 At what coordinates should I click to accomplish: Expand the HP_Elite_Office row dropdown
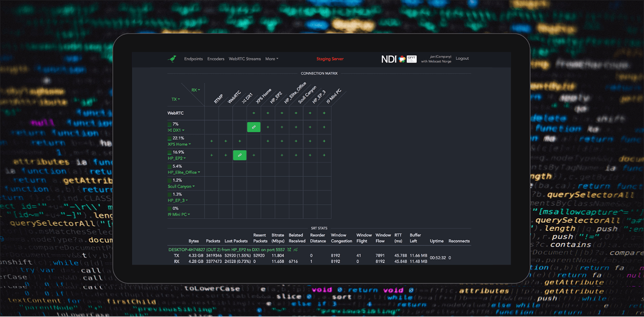[x=184, y=172]
